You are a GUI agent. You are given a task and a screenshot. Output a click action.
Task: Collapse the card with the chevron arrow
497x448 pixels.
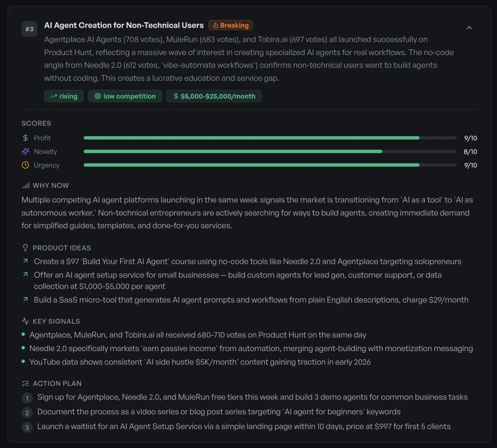pos(469,28)
